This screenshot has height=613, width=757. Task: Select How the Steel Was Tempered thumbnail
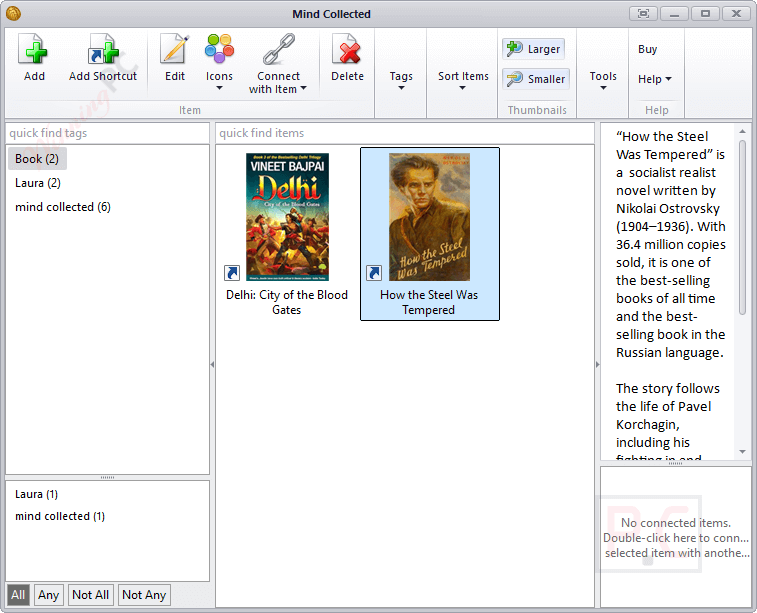tap(429, 217)
